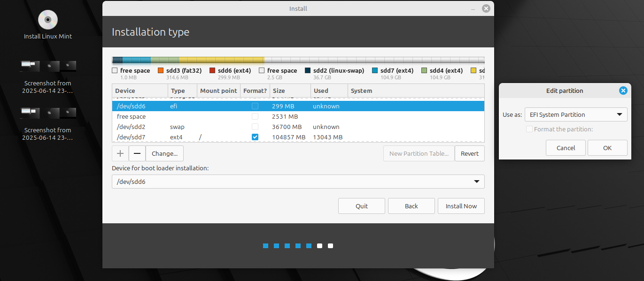Viewport: 644px width, 281px height.
Task: Select the free space 2531 MB row
Action: 298,116
